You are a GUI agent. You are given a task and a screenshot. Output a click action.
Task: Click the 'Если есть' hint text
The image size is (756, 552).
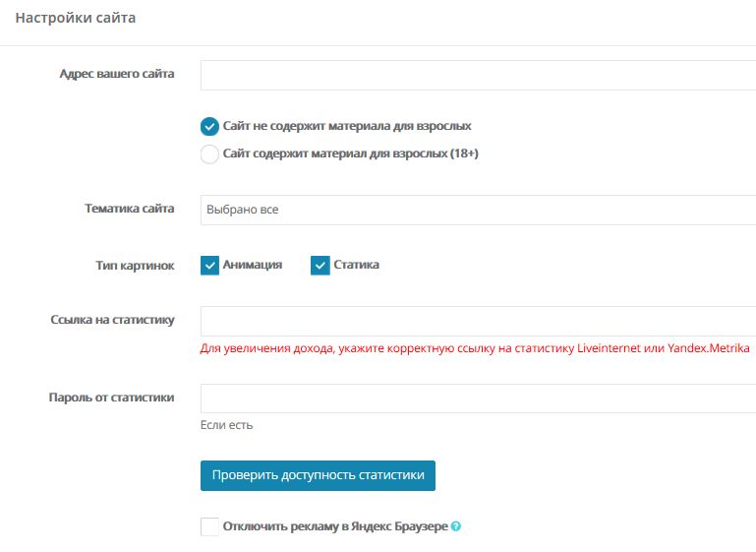point(227,425)
